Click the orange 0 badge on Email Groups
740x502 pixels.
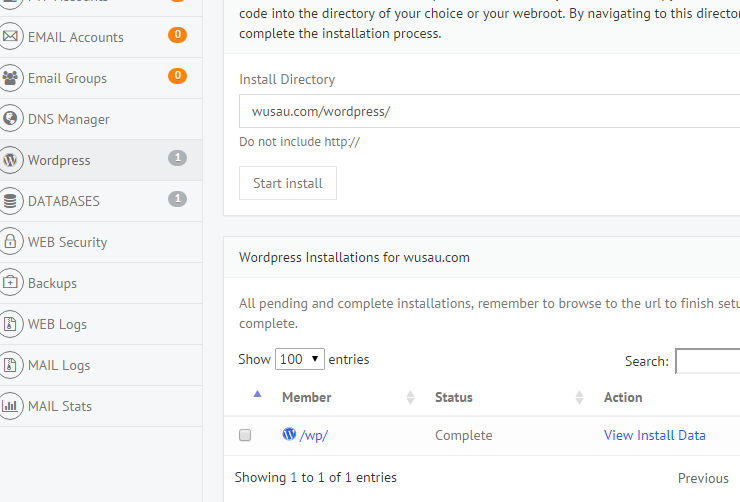(x=177, y=75)
